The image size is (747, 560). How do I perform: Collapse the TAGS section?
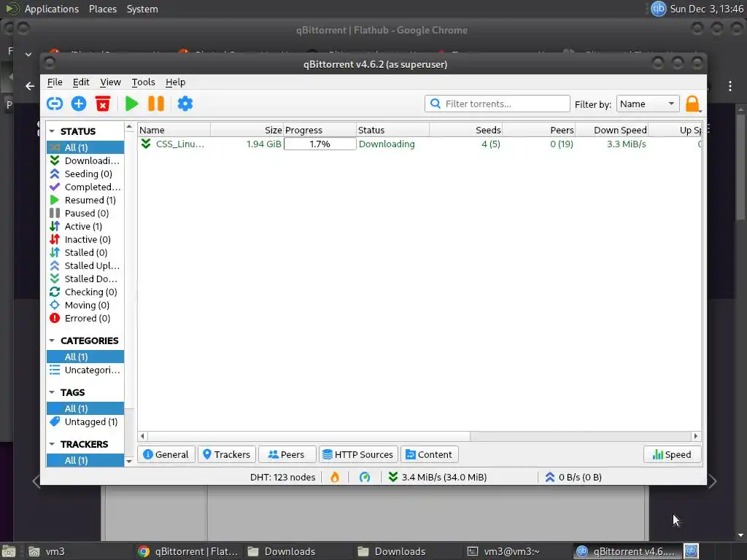(x=52, y=392)
